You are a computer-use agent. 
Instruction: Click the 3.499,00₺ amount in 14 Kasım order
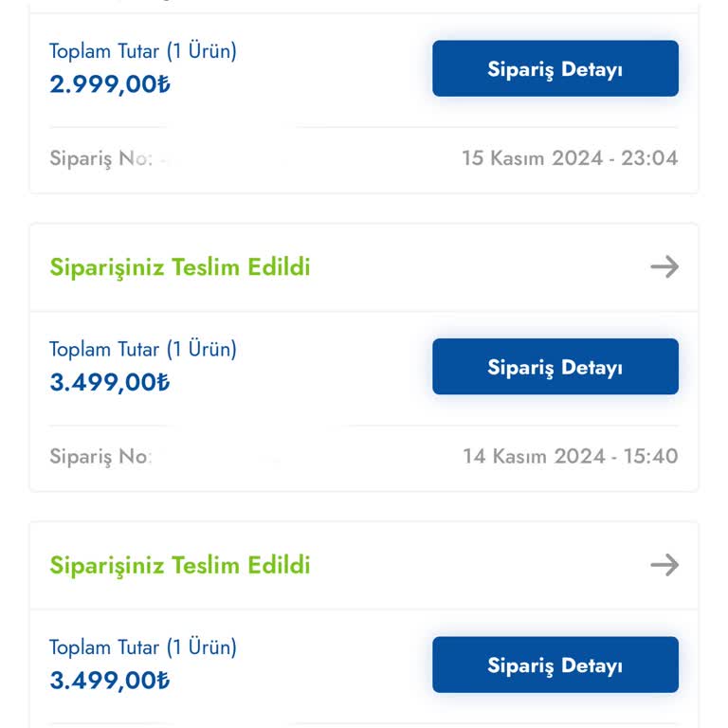pyautogui.click(x=110, y=383)
